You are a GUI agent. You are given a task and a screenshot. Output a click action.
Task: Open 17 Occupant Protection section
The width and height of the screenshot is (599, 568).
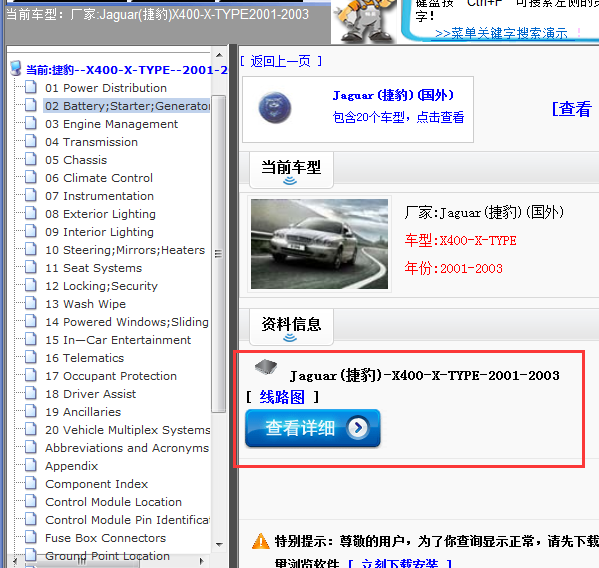[111, 376]
